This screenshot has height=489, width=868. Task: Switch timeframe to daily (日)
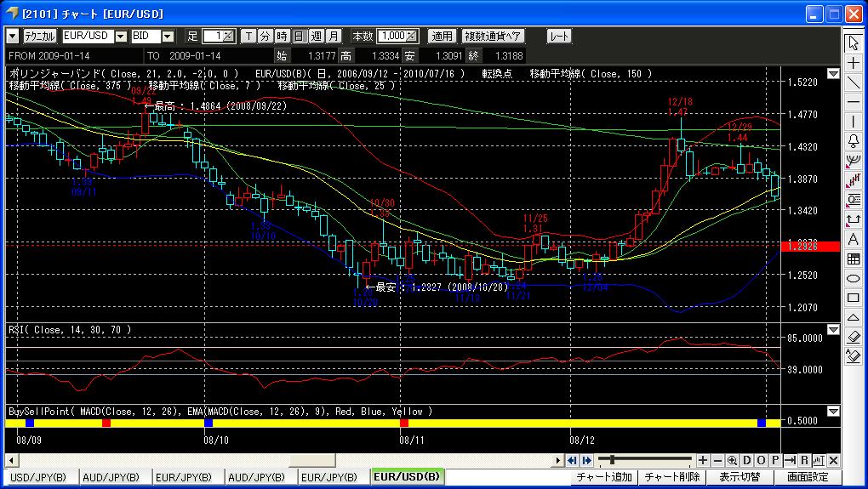[x=300, y=37]
